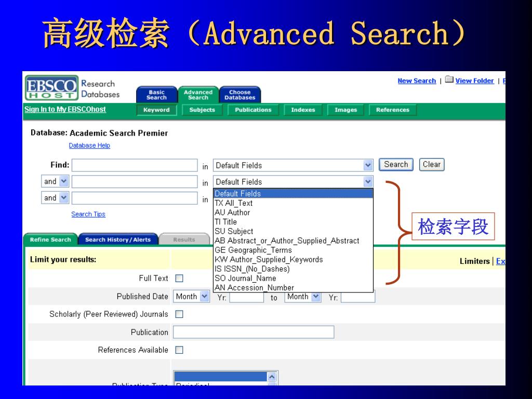Open the ending Month dropdown after 'to'
532x399 pixels.
[x=303, y=297]
